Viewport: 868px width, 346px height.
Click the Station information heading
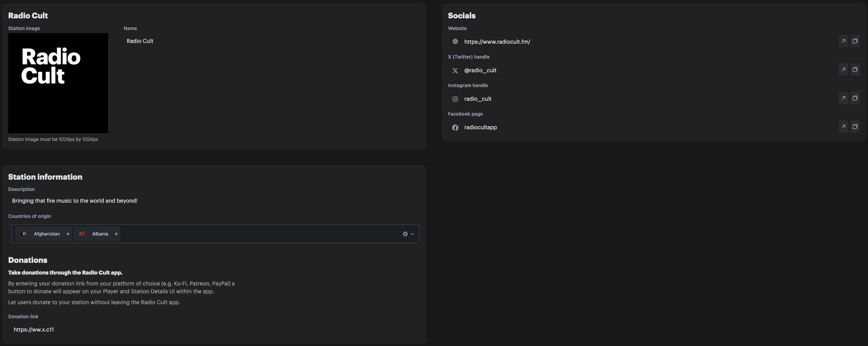tap(45, 177)
